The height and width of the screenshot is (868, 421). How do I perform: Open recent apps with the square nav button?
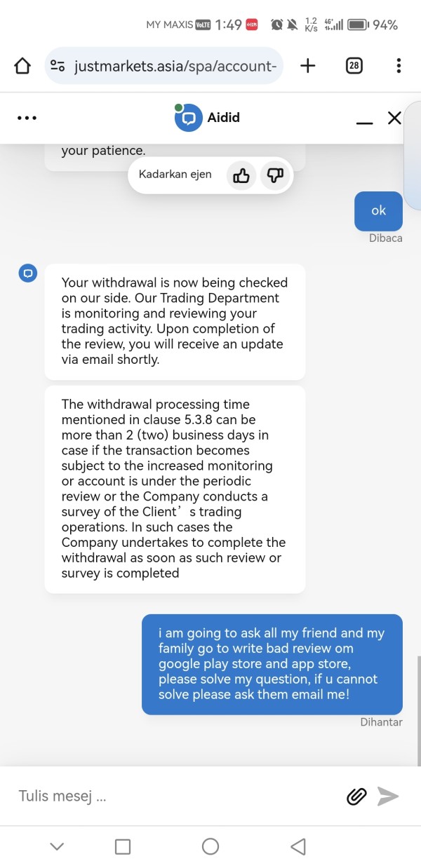(x=122, y=847)
